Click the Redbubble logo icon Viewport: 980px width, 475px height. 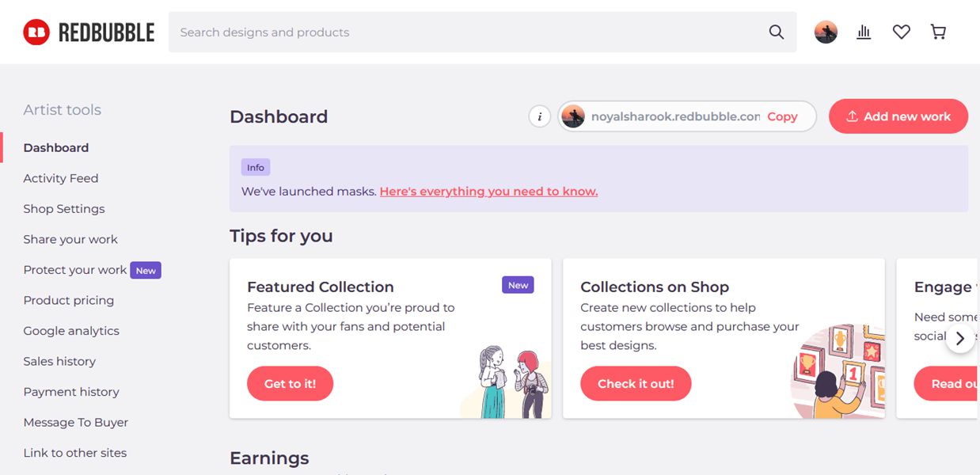click(x=36, y=32)
